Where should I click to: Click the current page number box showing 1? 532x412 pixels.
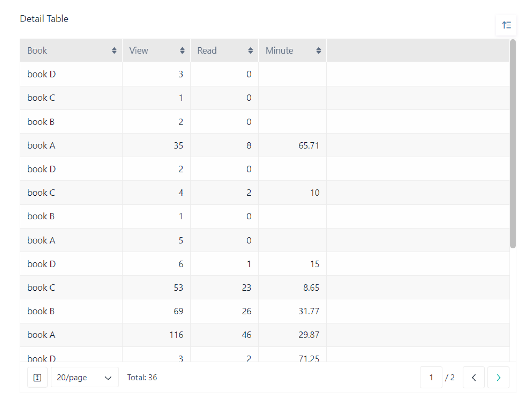431,377
